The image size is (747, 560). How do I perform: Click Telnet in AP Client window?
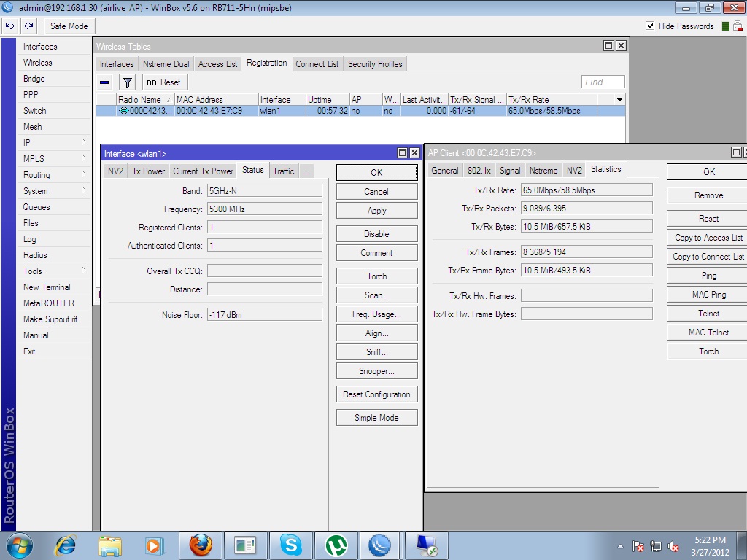click(708, 314)
